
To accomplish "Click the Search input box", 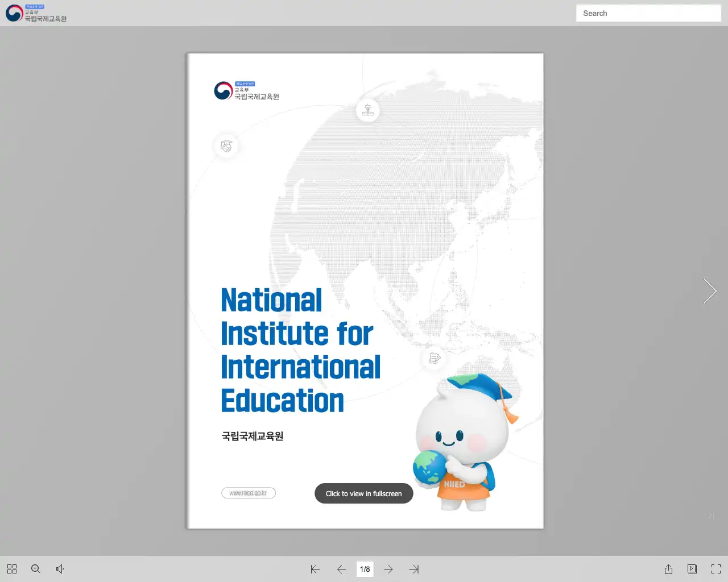I will click(x=648, y=13).
